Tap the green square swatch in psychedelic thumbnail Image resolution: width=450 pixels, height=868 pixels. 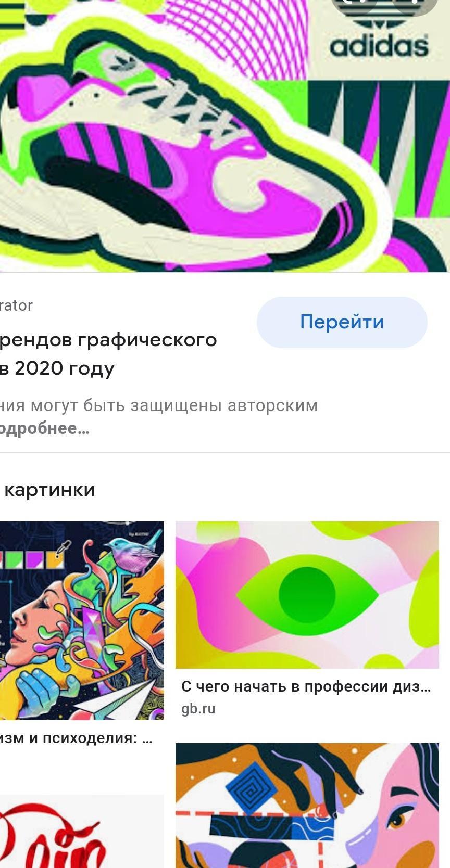point(14,559)
